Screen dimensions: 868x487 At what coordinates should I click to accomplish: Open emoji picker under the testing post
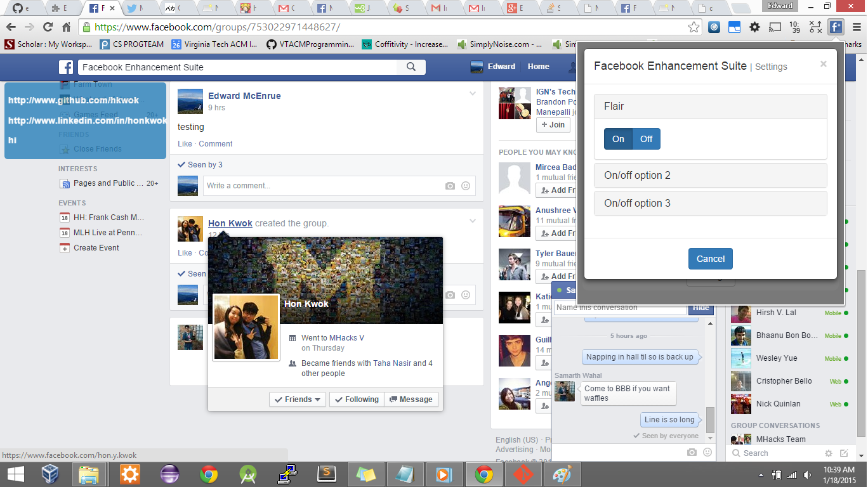466,186
